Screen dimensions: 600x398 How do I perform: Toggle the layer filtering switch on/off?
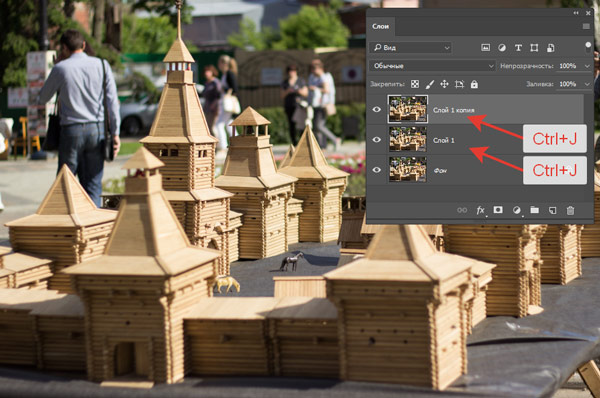588,47
